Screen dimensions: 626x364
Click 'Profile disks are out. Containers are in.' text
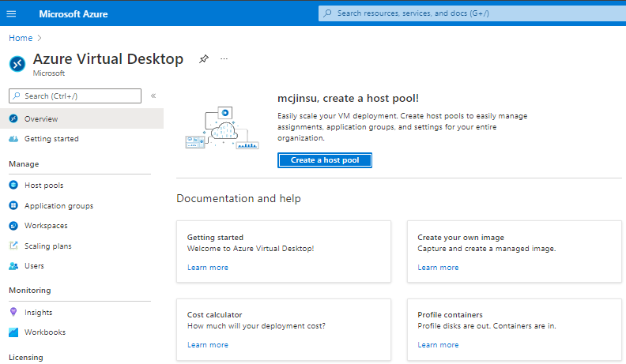487,326
